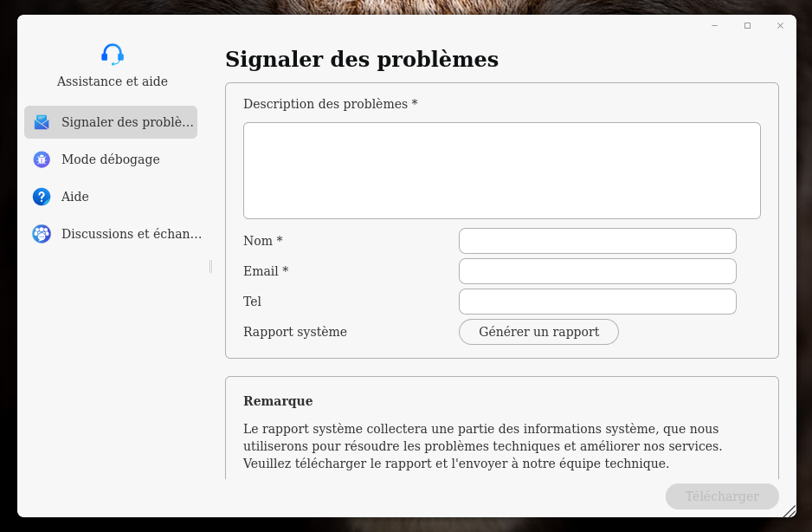Click the Télécharger button
Viewport: 812px width, 532px height.
pos(722,496)
